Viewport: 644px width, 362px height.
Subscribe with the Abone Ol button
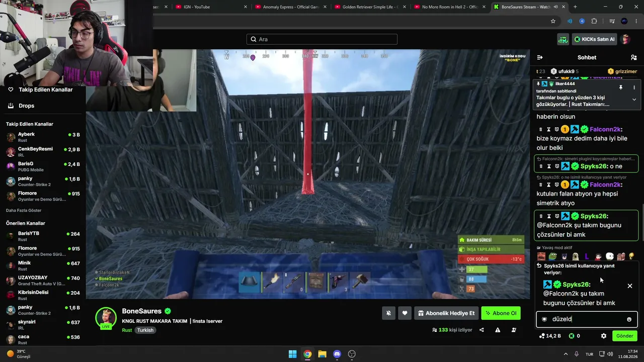[x=501, y=313]
